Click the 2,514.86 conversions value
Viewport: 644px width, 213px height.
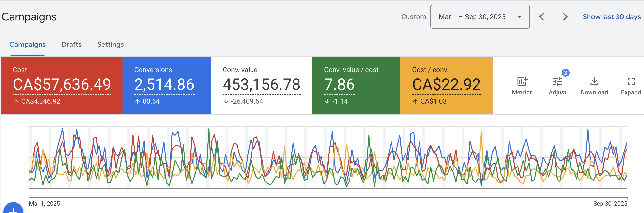click(x=164, y=84)
